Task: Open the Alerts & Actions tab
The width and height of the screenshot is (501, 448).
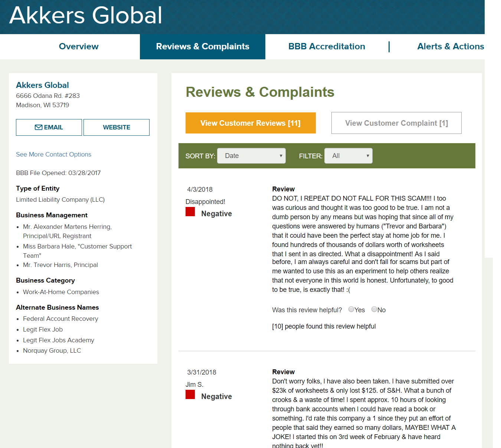Action: (x=451, y=46)
